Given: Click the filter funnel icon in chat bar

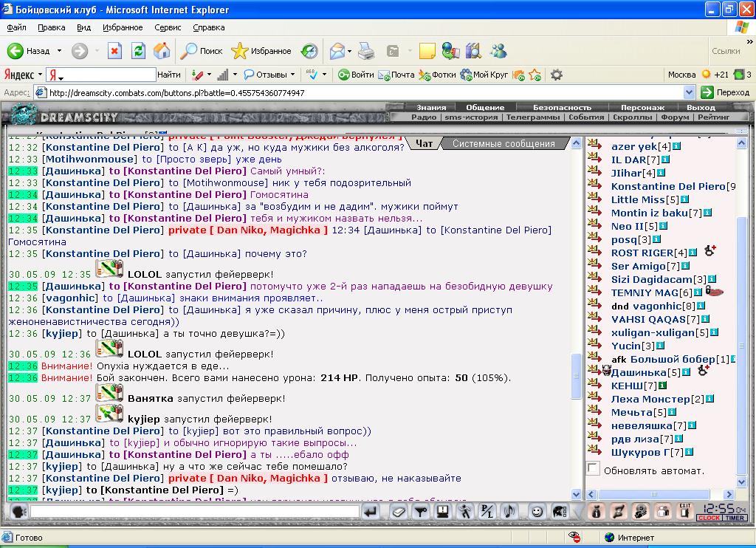Looking at the screenshot, I should [x=421, y=512].
